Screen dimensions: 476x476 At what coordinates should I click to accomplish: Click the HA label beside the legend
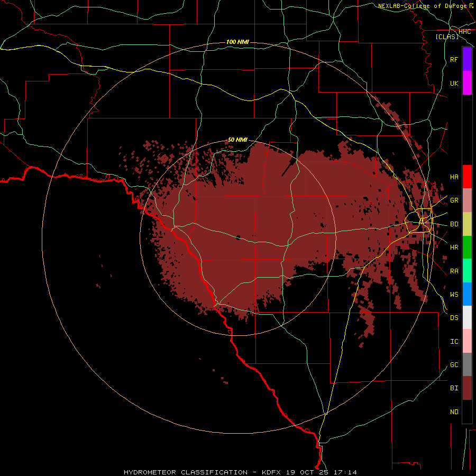tap(454, 177)
